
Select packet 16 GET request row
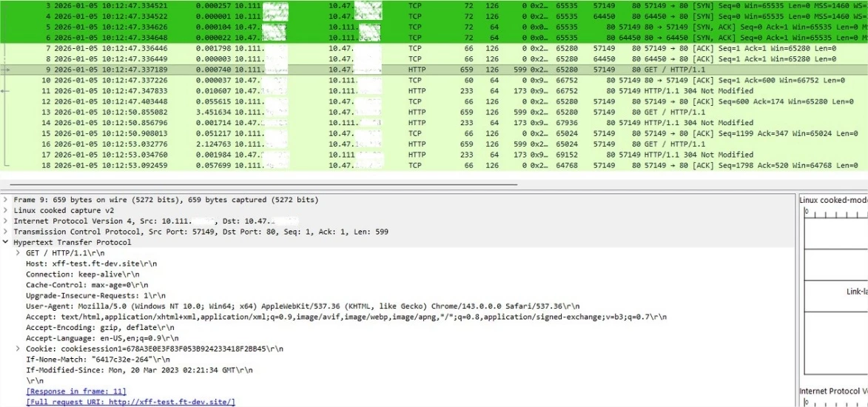[x=434, y=144]
